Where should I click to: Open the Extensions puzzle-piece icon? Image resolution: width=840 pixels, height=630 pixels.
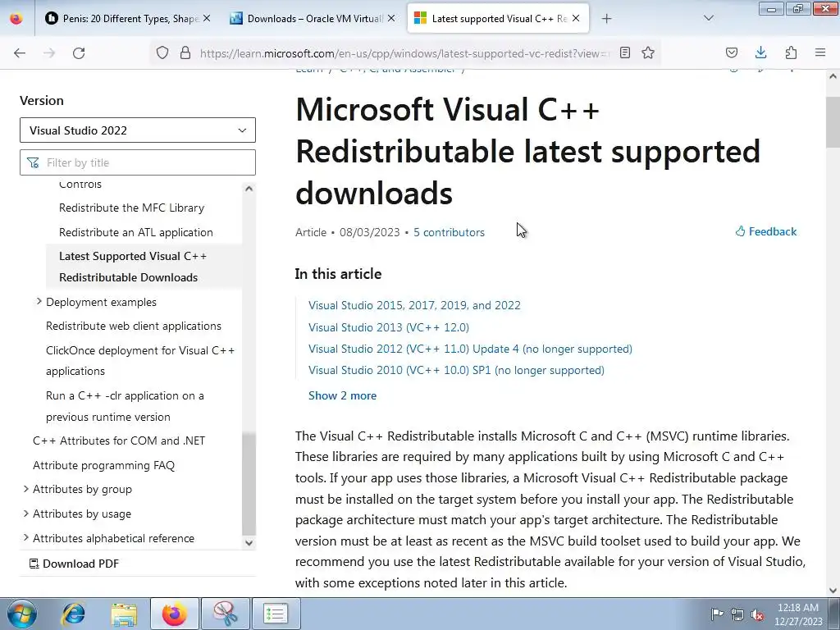(x=791, y=52)
